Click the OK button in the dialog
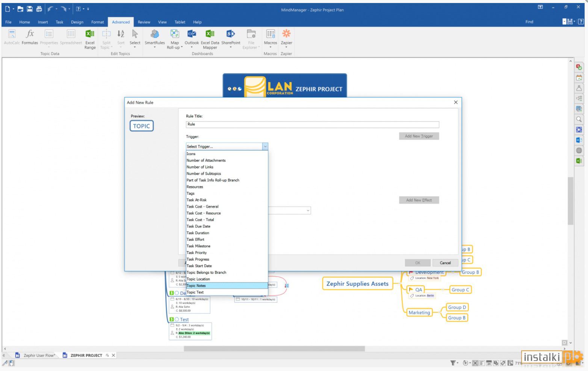 click(418, 263)
